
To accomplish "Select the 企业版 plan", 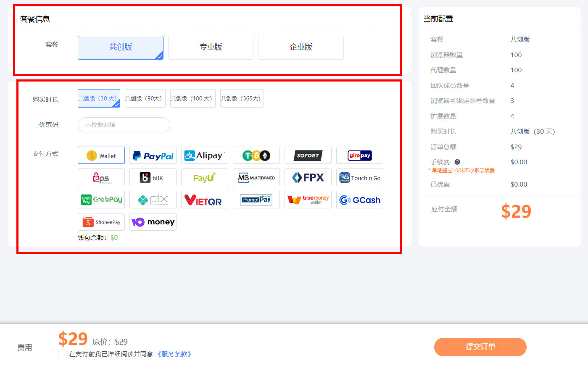I will pyautogui.click(x=301, y=47).
